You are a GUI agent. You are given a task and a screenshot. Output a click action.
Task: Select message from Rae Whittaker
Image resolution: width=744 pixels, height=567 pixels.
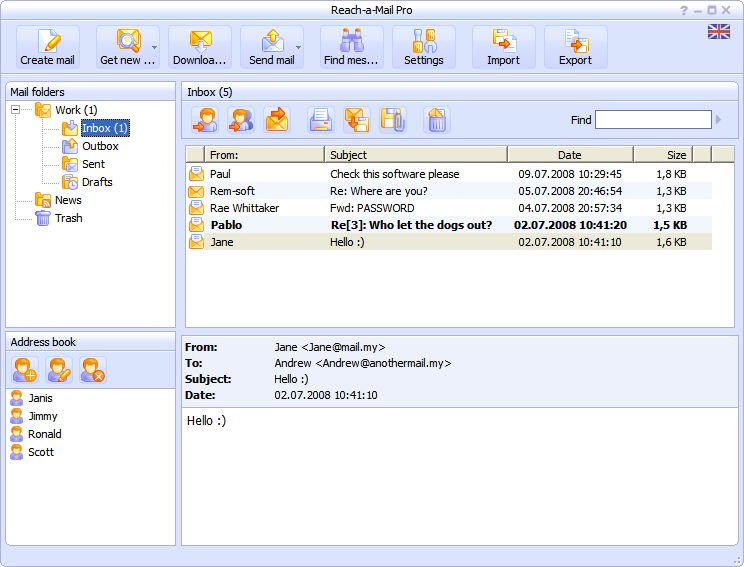(x=449, y=208)
